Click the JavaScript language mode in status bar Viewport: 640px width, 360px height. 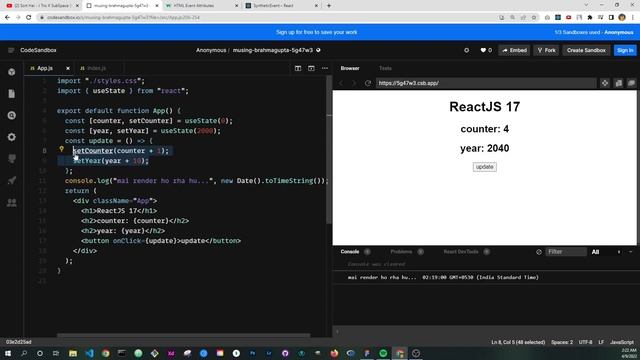pos(622,342)
